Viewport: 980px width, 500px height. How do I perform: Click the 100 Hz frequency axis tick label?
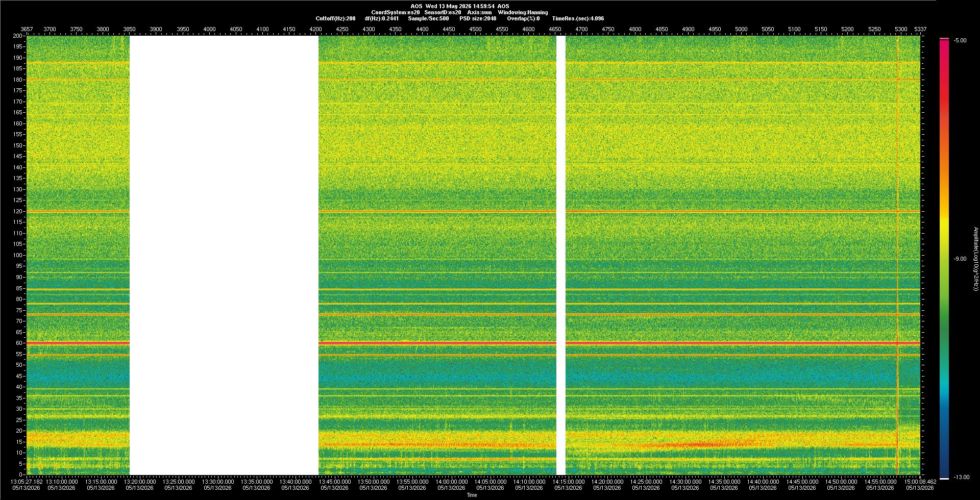pyautogui.click(x=18, y=255)
